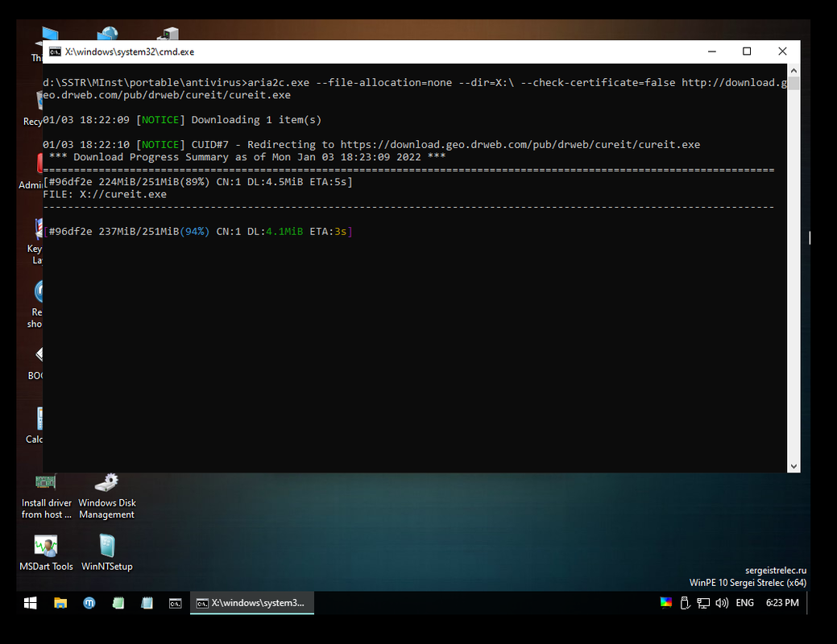This screenshot has width=837, height=644.
Task: Open File Explorer from the taskbar
Action: point(60,603)
